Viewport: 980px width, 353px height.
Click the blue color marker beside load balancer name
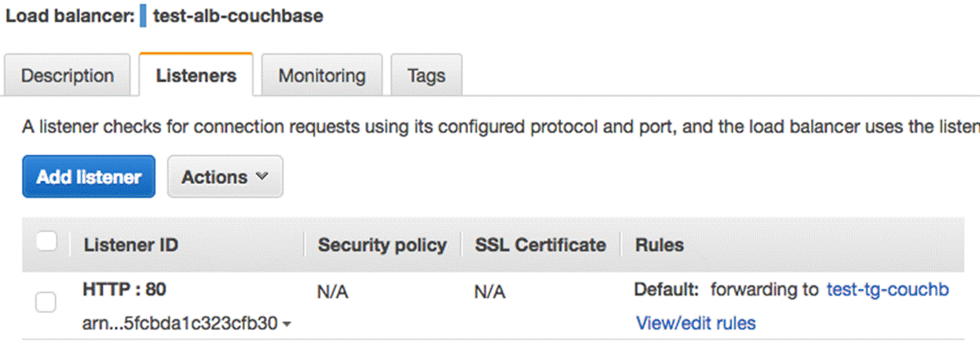(x=143, y=16)
